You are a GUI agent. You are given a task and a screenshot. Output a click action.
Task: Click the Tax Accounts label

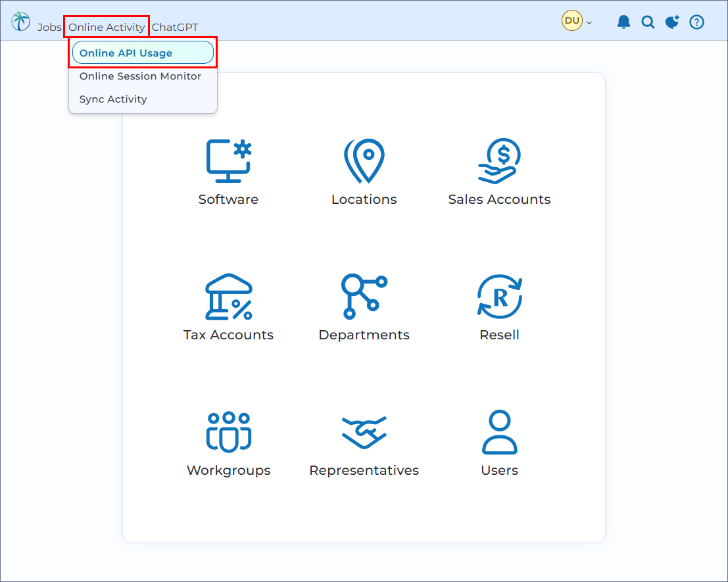(228, 335)
